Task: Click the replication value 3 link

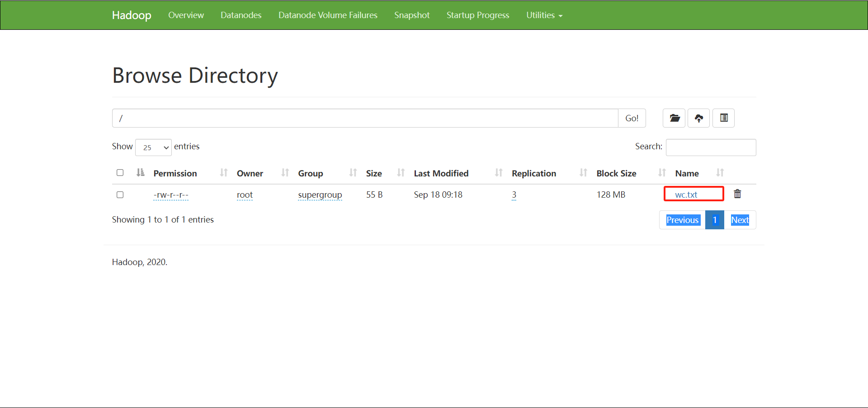Action: (514, 195)
